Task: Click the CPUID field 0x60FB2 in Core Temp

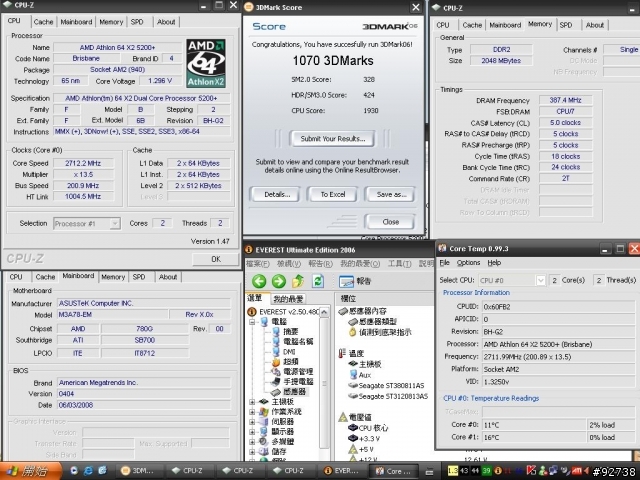Action: click(x=558, y=307)
